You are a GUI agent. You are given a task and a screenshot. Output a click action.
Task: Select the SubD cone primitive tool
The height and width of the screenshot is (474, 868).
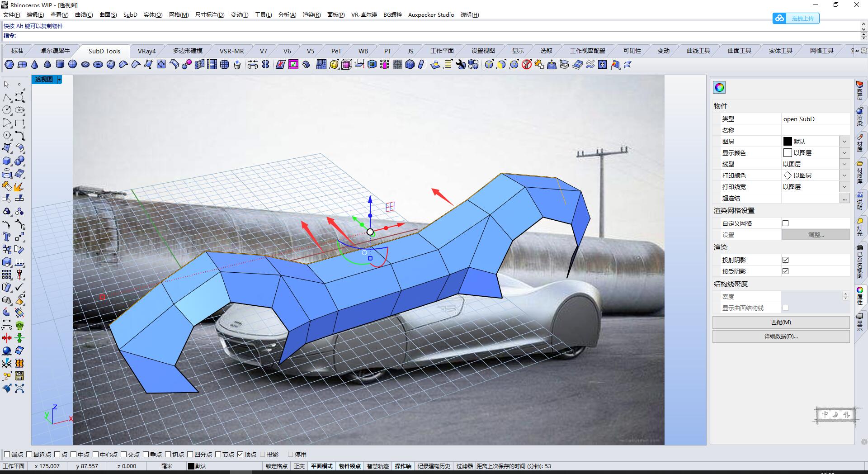(35, 65)
